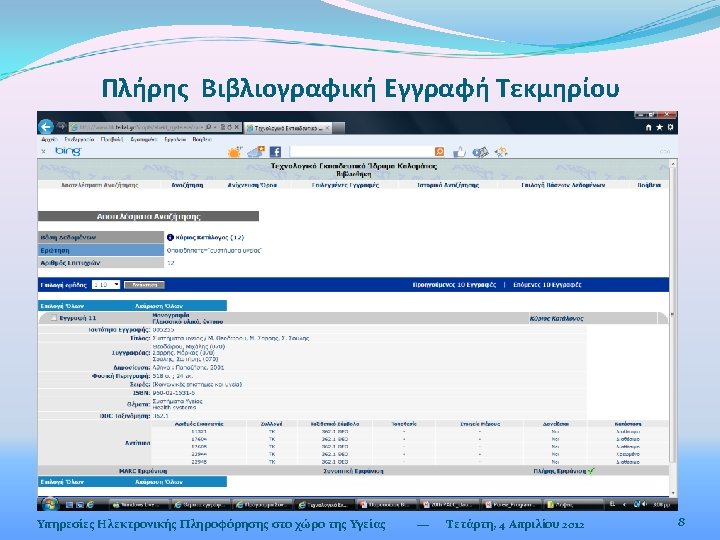
Task: Open the Facebook icon on Bing bar
Action: coord(275,152)
